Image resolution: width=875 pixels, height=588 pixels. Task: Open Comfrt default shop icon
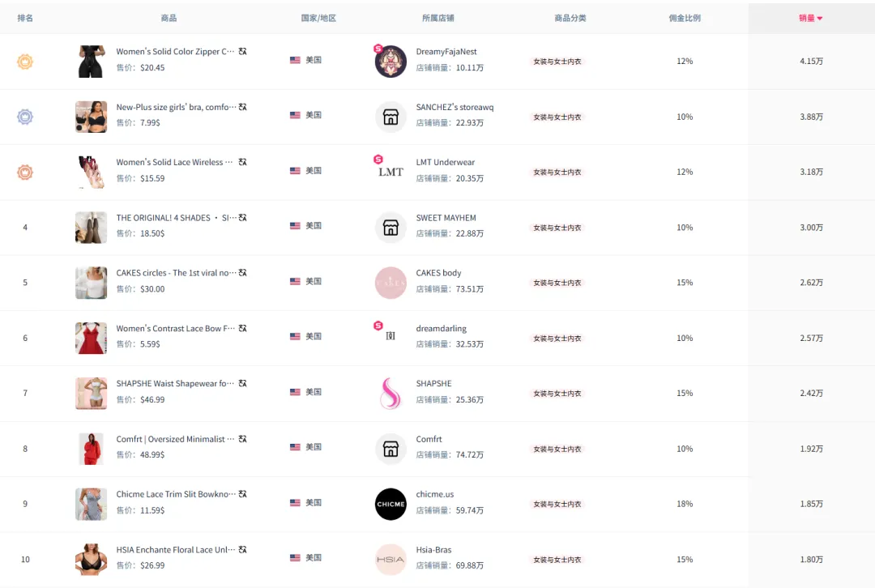tap(391, 449)
